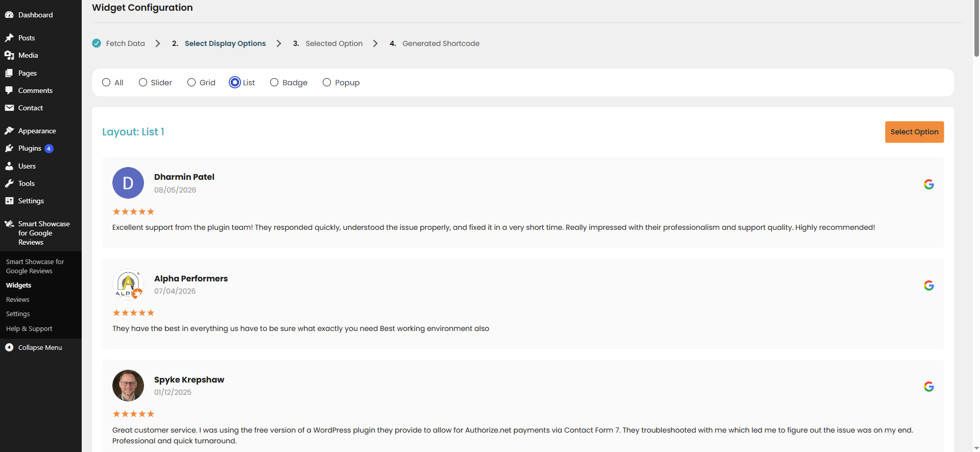The width and height of the screenshot is (980, 452).
Task: Select the Popup display radio button
Action: 327,82
